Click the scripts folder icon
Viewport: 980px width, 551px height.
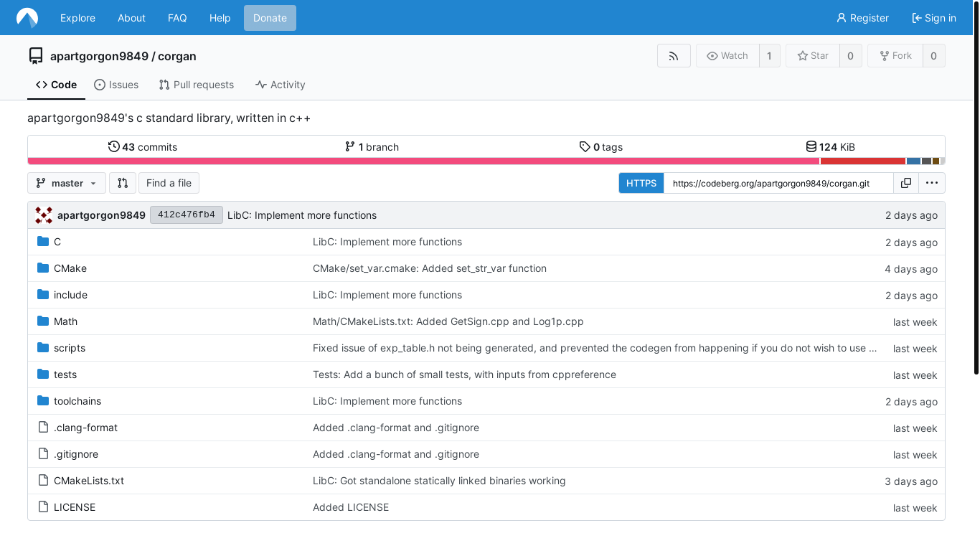coord(43,348)
